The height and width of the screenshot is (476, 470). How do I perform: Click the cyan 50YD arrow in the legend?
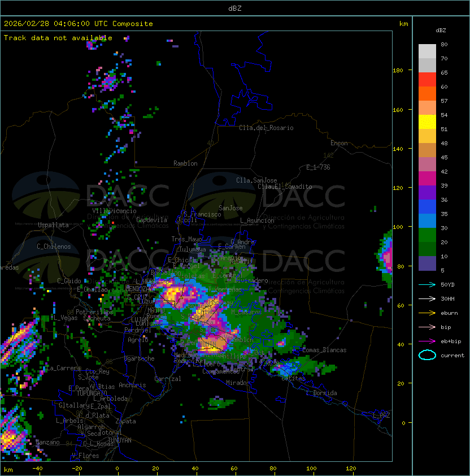point(427,285)
